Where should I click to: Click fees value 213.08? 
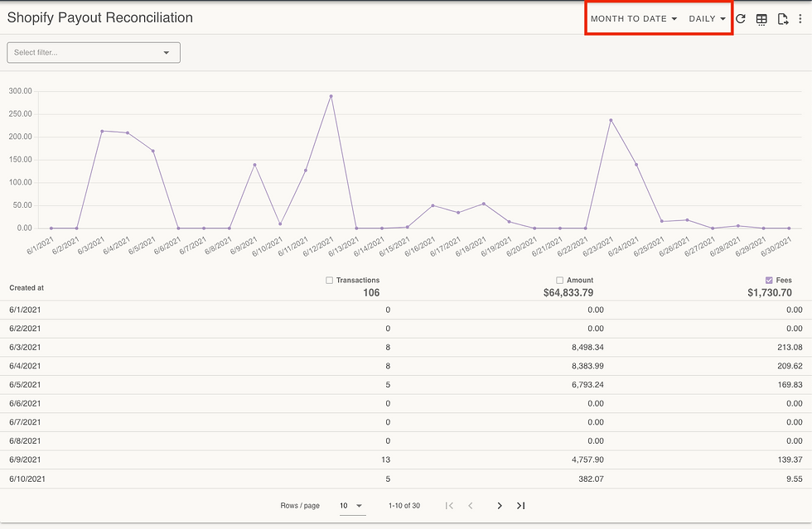coord(790,348)
